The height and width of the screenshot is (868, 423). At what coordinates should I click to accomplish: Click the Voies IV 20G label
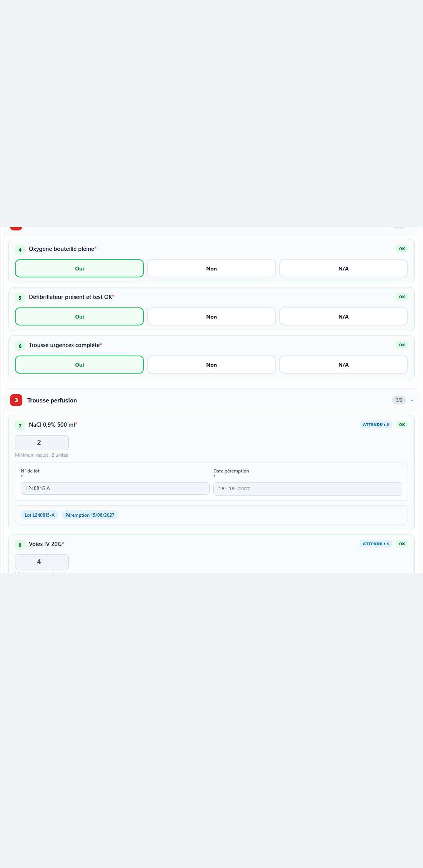pyautogui.click(x=45, y=544)
